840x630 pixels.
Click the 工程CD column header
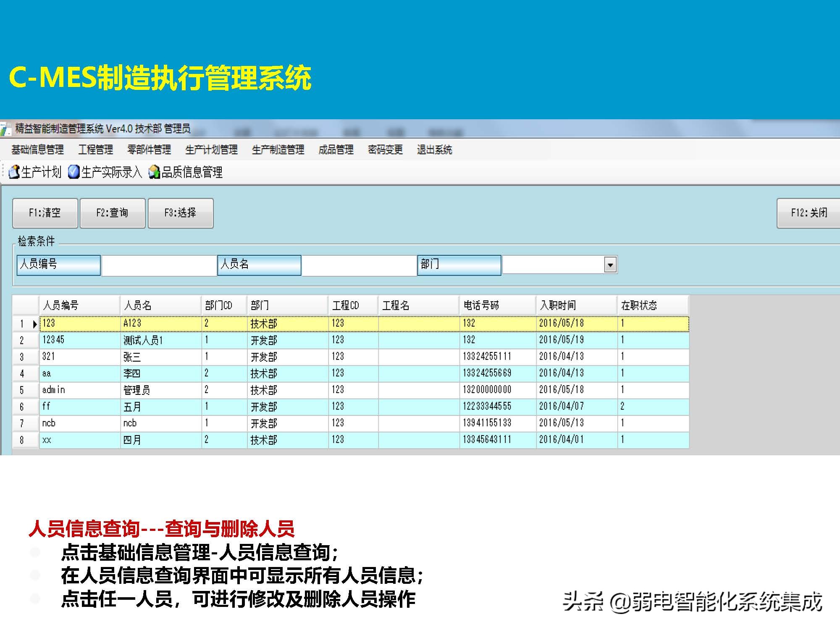[x=353, y=305]
